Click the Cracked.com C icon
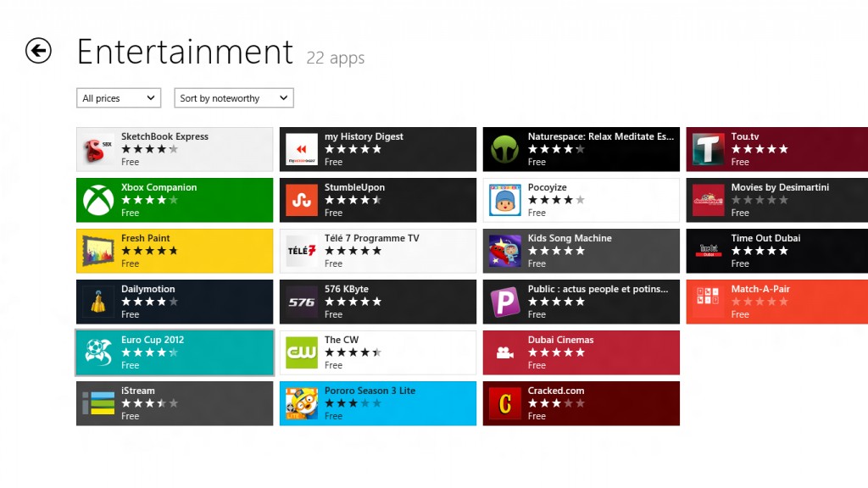 point(505,403)
